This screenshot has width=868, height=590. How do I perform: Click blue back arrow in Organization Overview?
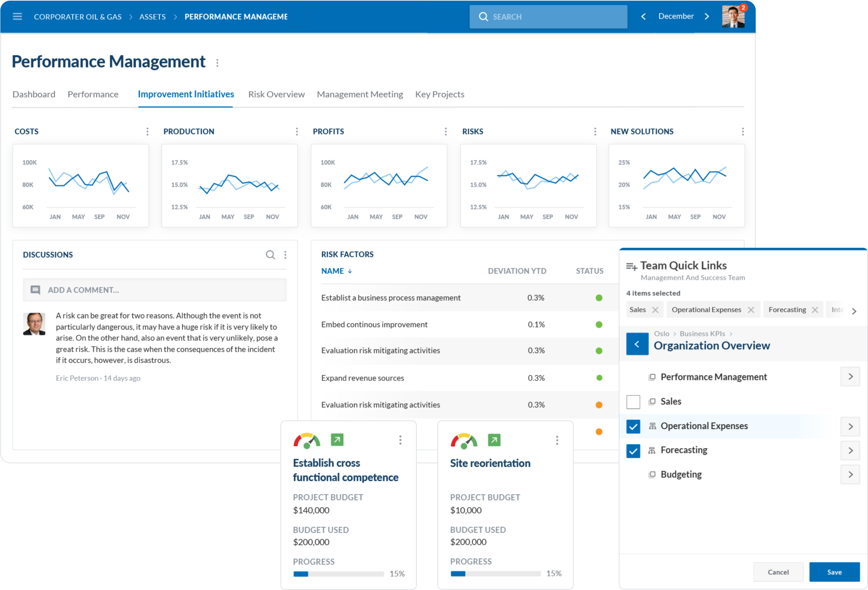coord(637,344)
